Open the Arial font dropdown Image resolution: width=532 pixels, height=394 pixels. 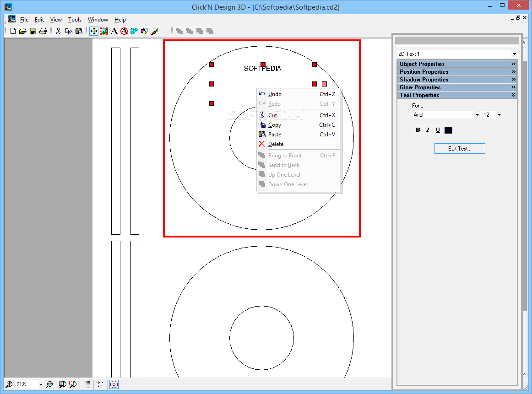(477, 114)
